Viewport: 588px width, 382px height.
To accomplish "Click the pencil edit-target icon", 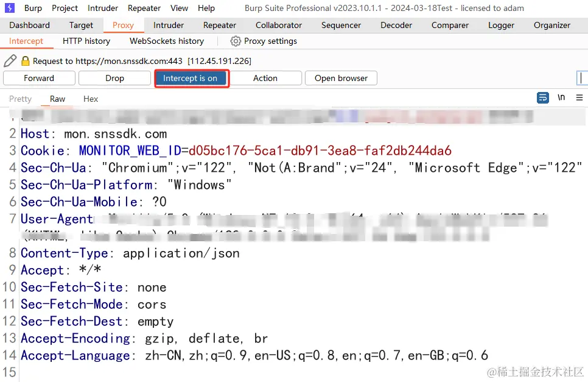I will tap(10, 61).
